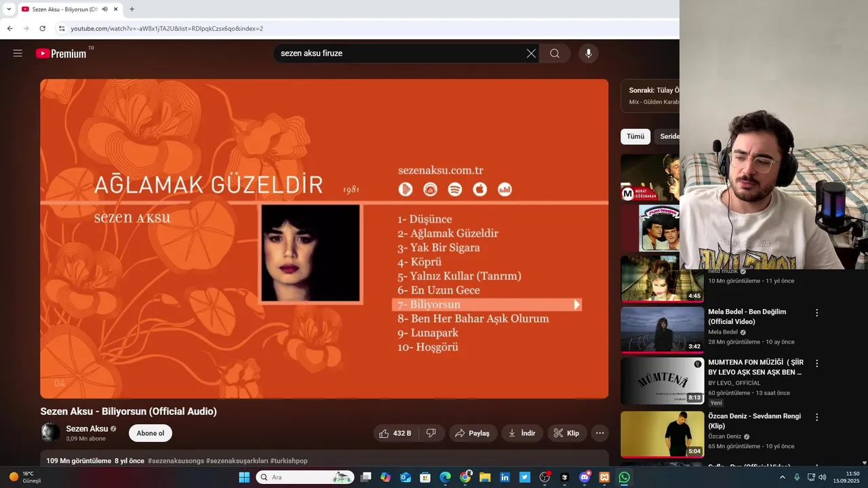Mute the tab via speaker icon
The image size is (868, 488).
coord(105,9)
